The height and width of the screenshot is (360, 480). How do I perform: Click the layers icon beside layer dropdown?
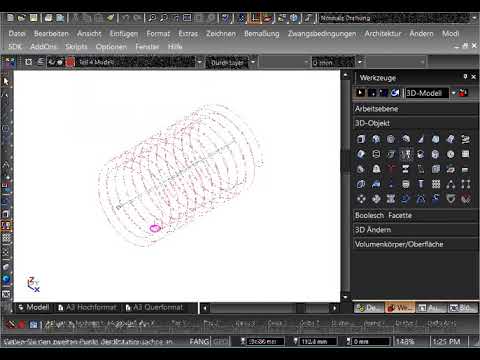click(40, 62)
